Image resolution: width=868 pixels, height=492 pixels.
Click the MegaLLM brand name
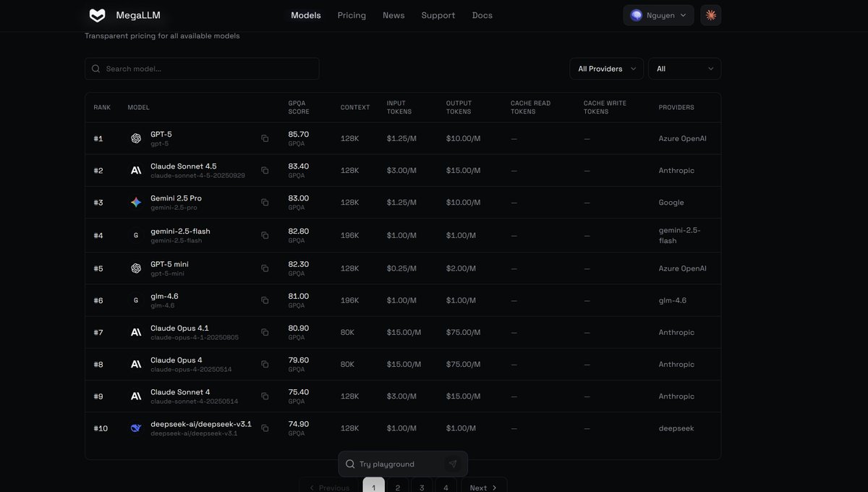pos(138,15)
